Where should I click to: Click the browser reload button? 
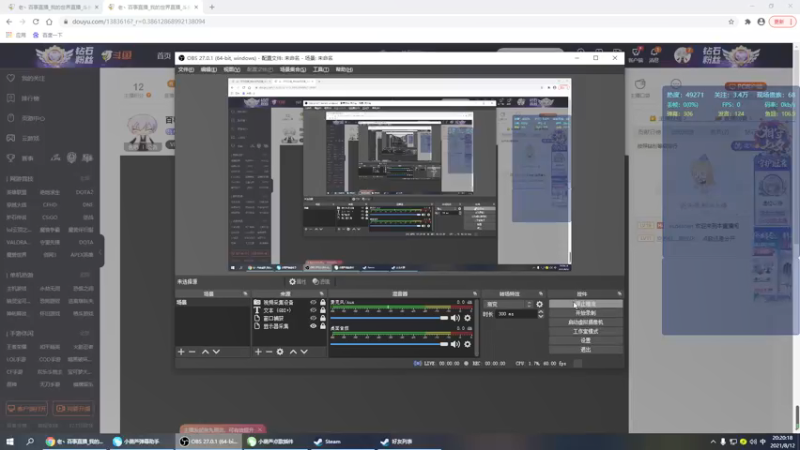36,21
